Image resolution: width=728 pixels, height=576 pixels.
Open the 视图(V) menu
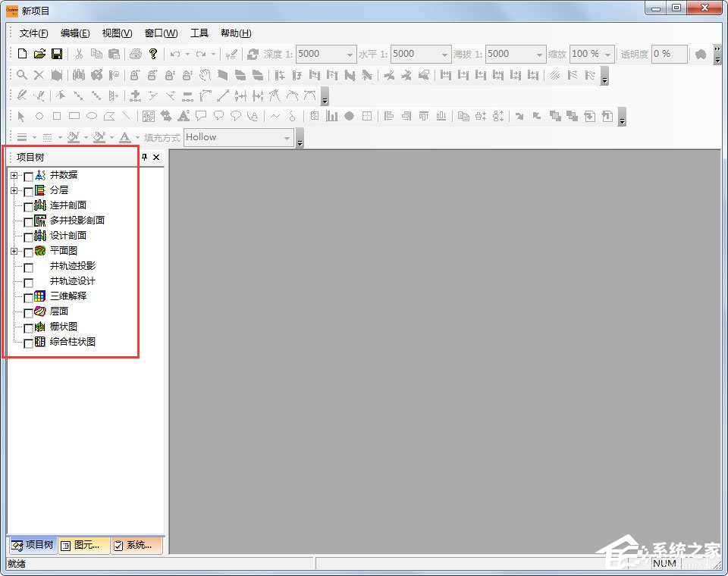click(117, 33)
